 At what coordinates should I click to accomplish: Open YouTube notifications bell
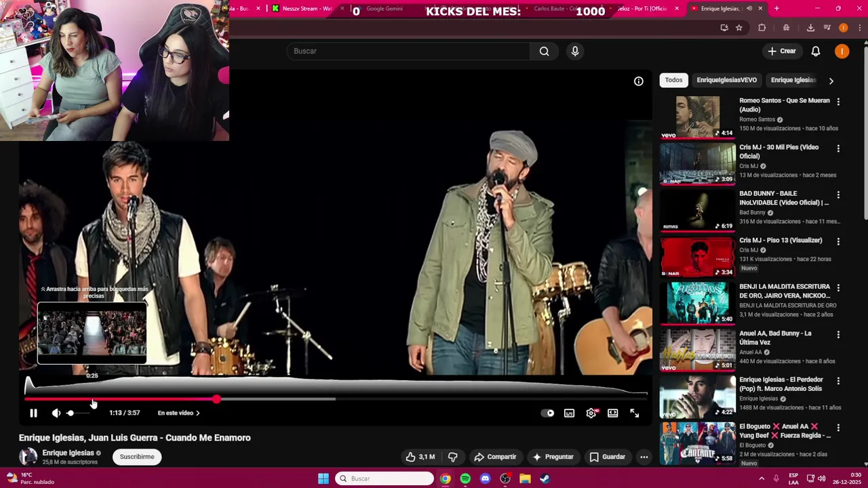pyautogui.click(x=816, y=51)
